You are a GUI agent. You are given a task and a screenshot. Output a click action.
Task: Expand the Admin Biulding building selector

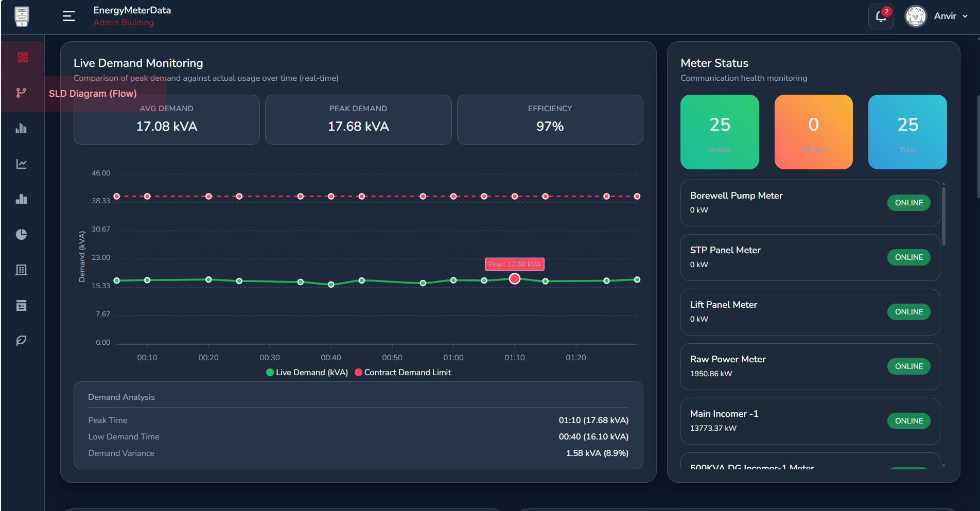124,22
